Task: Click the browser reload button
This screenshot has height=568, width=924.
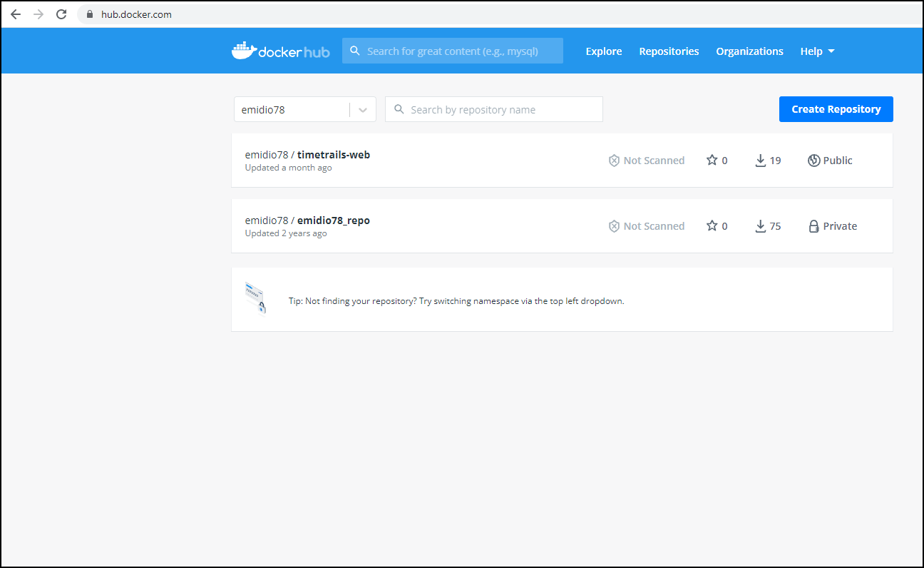Action: [x=61, y=14]
